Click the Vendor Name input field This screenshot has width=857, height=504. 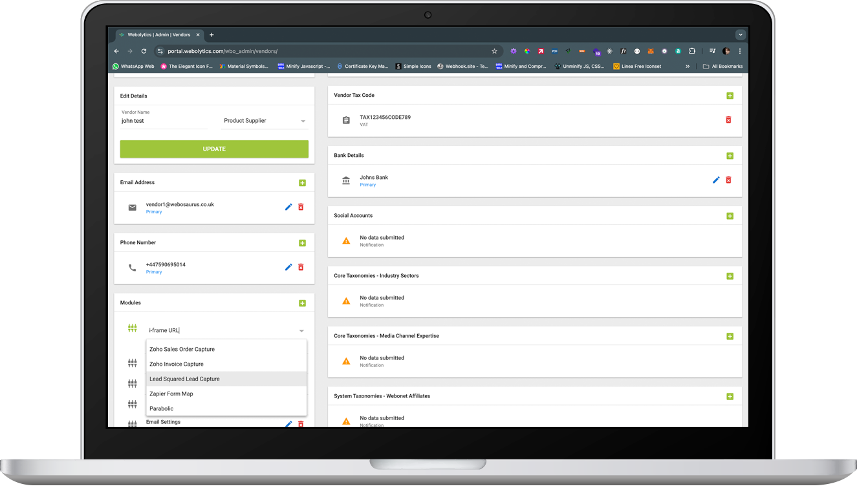(164, 121)
